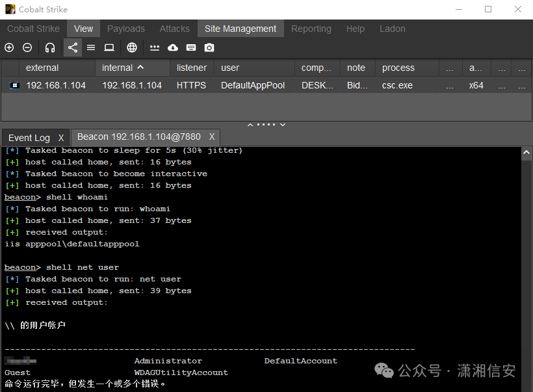This screenshot has height=392, width=533.
Task: Open the Attacks menu
Action: 175,29
